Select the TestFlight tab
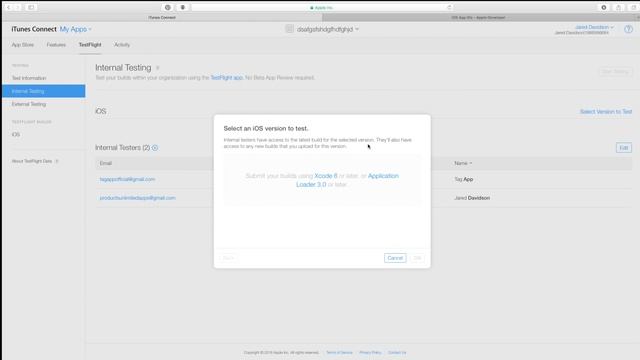This screenshot has width=640, height=360. tap(90, 45)
